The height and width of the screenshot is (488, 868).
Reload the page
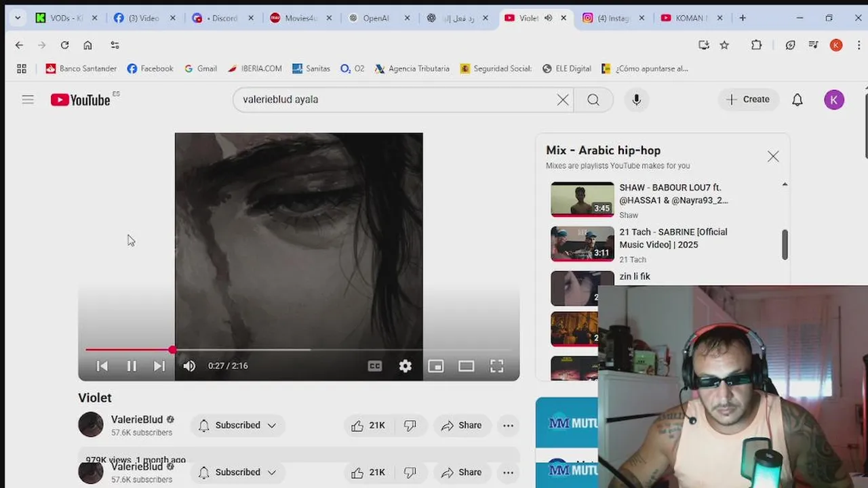(x=64, y=45)
